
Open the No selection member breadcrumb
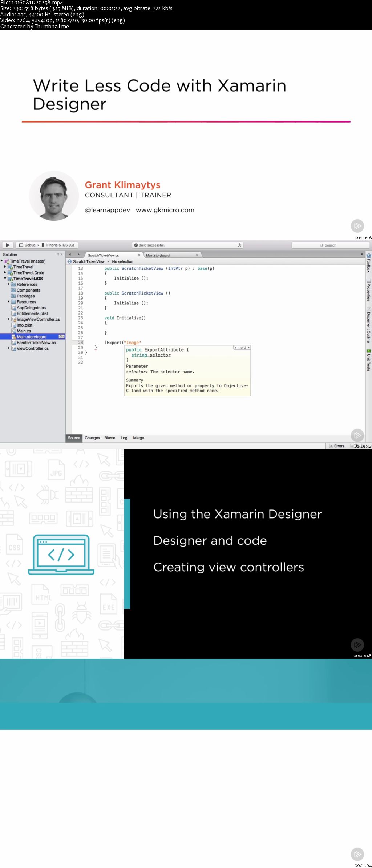[122, 261]
